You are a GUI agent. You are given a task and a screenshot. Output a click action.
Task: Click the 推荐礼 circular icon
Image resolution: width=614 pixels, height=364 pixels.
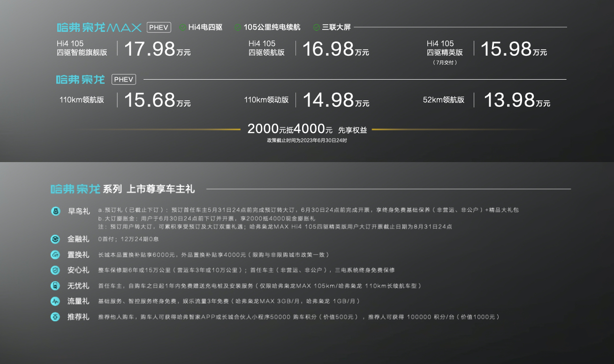point(55,317)
